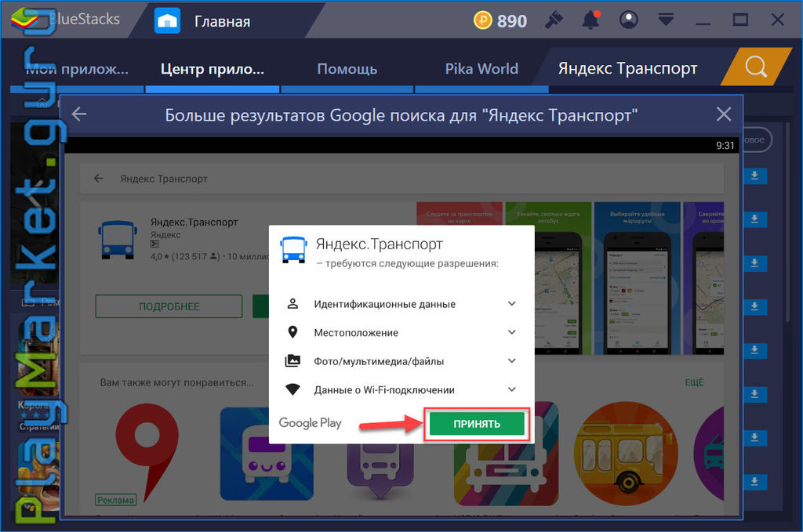Screen dimensions: 803x532
Task: Open the pin tool icon in title bar
Action: [554, 20]
